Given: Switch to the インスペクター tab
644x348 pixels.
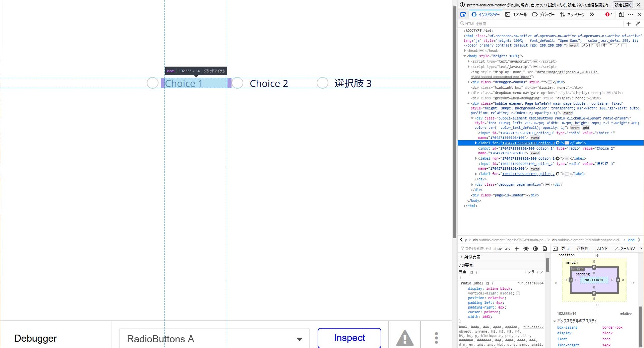Looking at the screenshot, I should coord(486,14).
